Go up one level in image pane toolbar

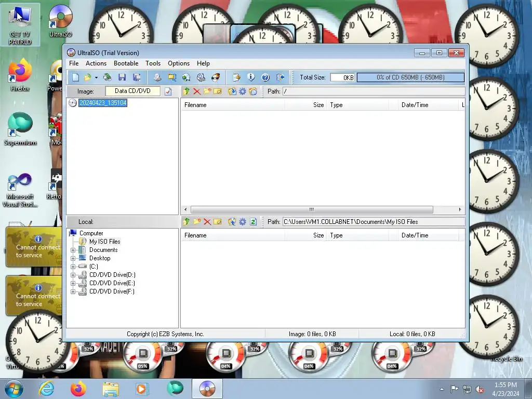(187, 91)
